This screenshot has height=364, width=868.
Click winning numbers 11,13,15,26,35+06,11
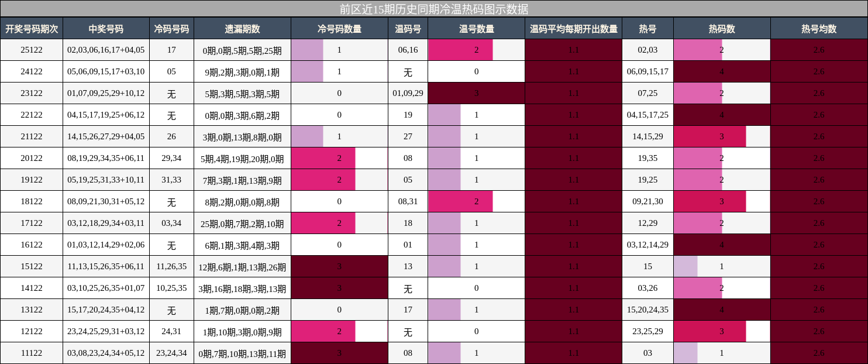(x=106, y=267)
